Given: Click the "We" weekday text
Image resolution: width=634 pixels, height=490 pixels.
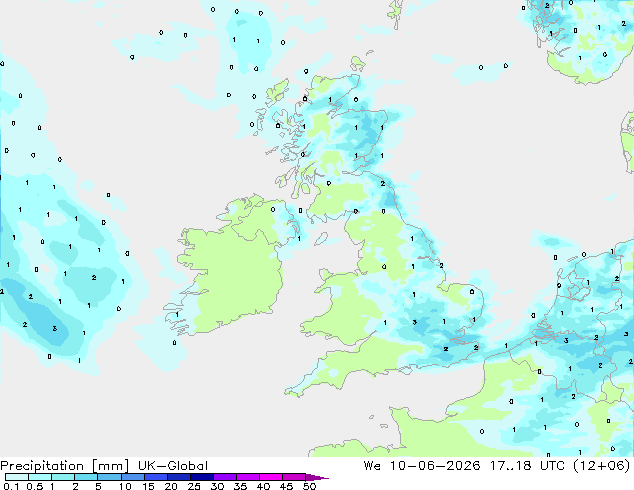Looking at the screenshot, I should (x=372, y=466).
